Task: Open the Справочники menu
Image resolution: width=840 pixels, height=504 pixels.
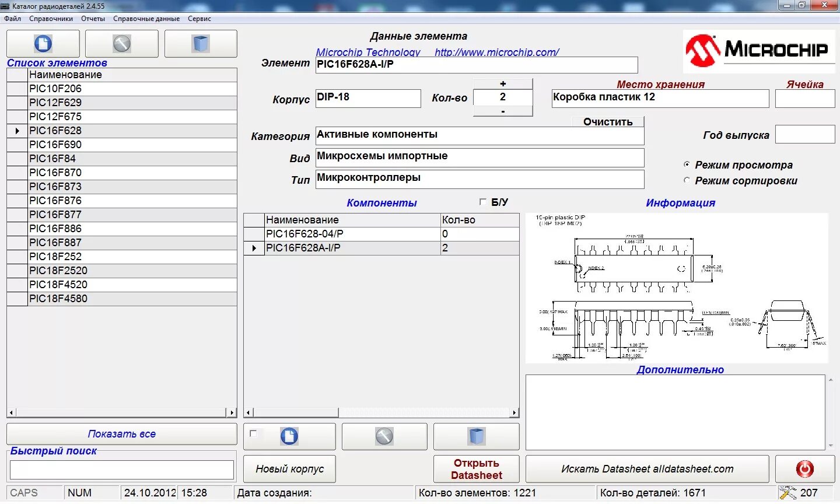Action: [51, 19]
